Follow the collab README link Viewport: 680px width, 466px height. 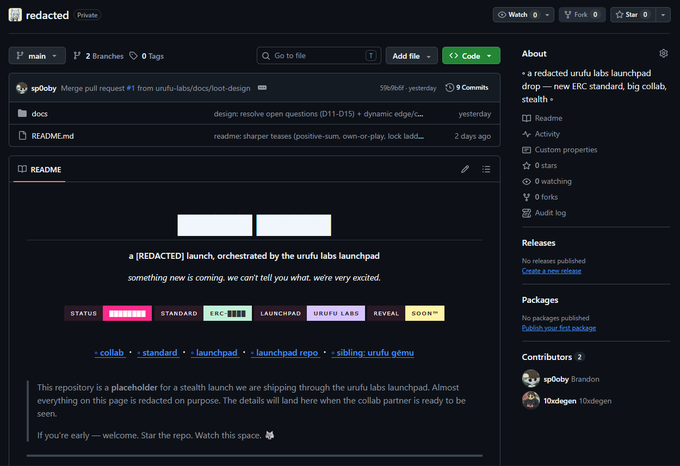pyautogui.click(x=110, y=352)
